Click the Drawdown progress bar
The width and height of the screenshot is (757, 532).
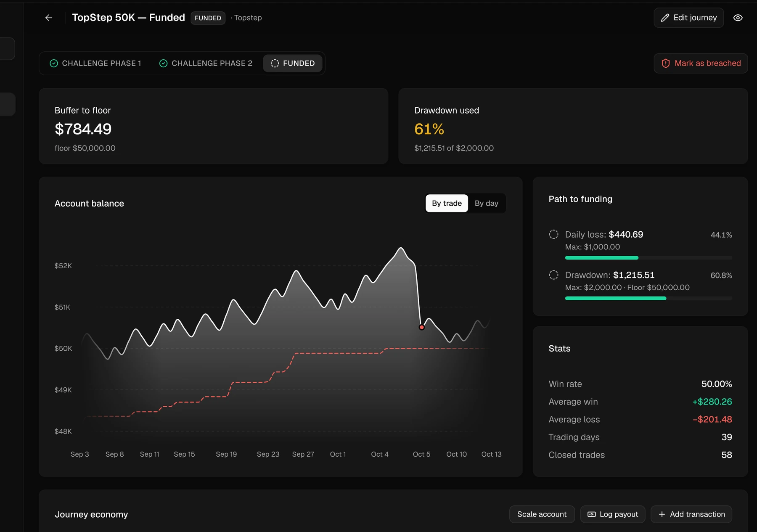click(x=648, y=298)
